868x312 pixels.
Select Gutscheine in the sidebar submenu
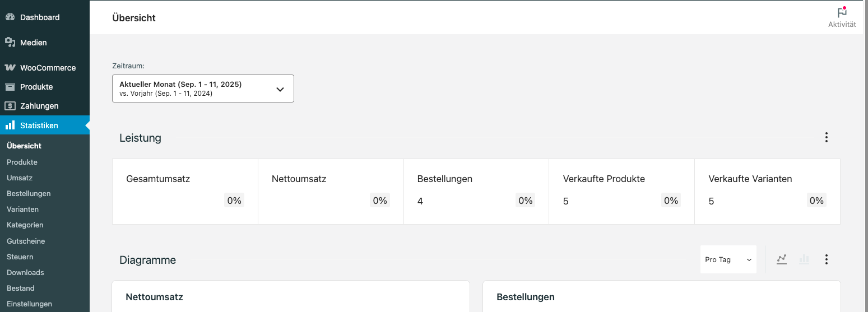pyautogui.click(x=26, y=241)
